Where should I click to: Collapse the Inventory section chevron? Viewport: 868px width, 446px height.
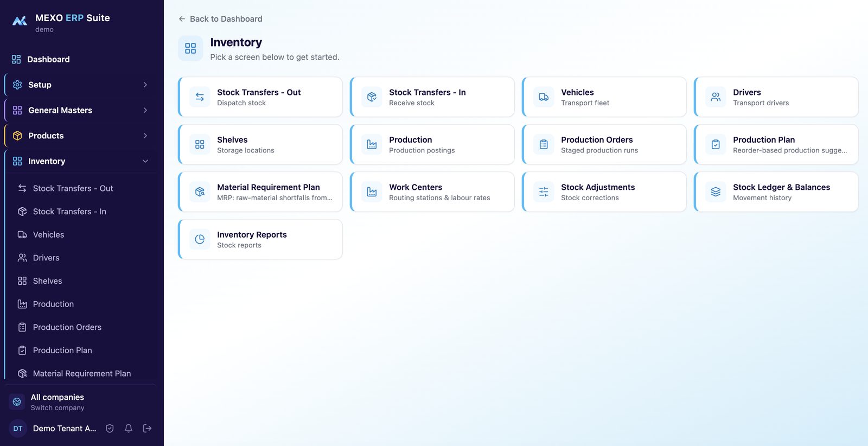point(145,161)
